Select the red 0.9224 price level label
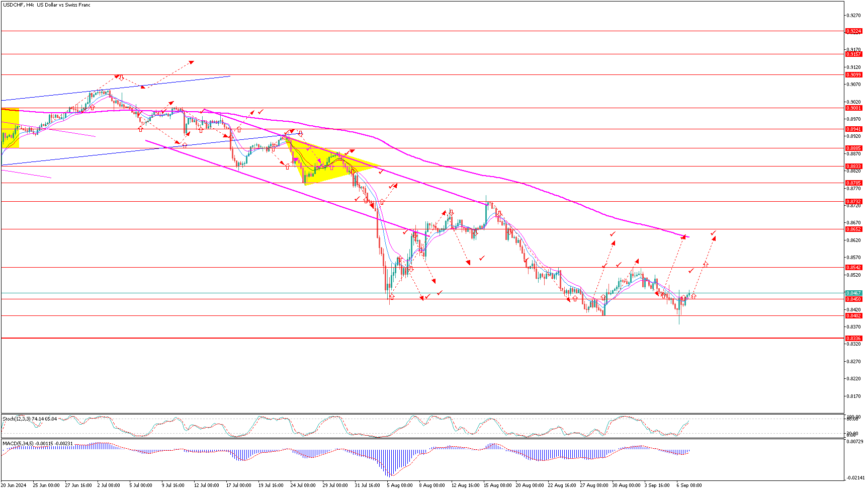The image size is (868, 491). click(x=853, y=31)
